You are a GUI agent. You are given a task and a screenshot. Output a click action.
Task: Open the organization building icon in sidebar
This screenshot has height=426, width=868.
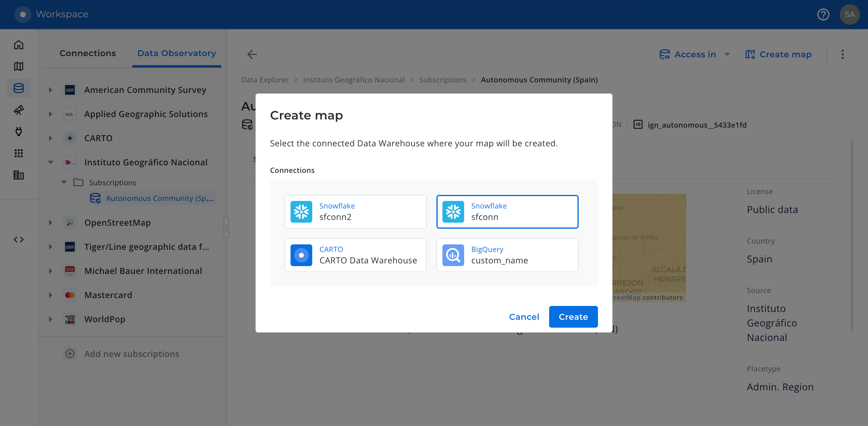(19, 175)
